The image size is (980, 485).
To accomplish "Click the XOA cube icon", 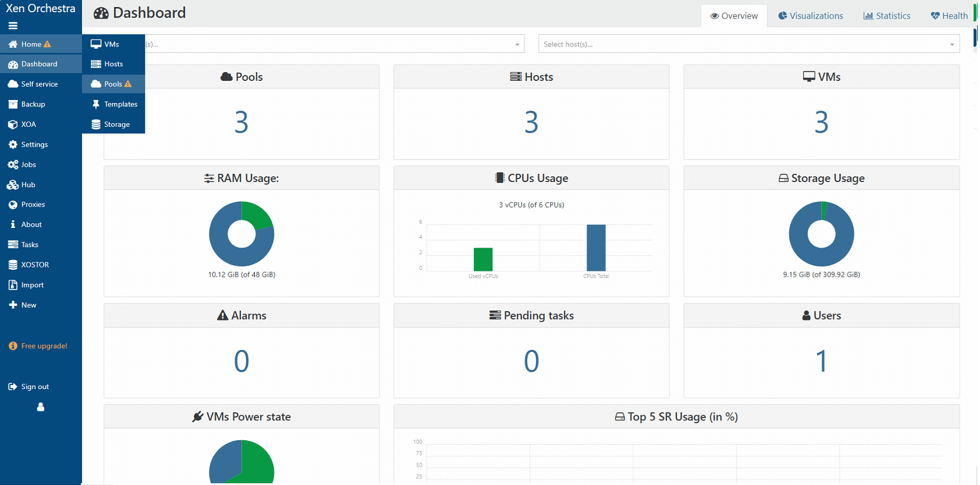I will [x=13, y=124].
